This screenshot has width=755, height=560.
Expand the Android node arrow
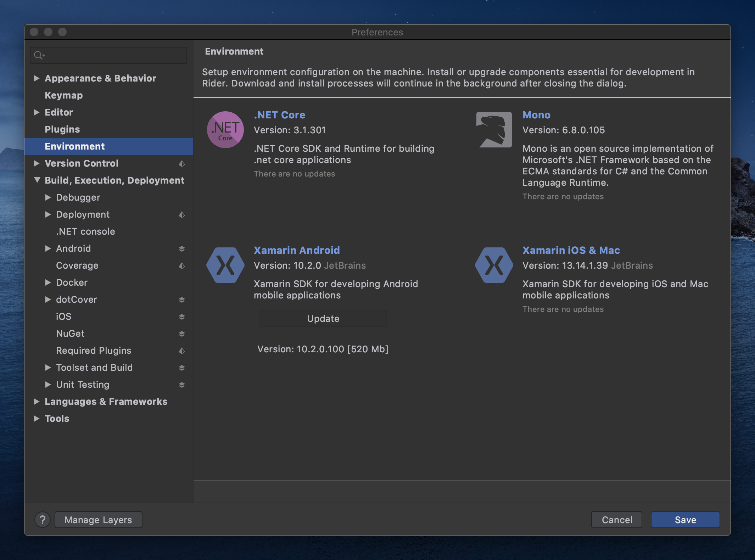pyautogui.click(x=48, y=248)
